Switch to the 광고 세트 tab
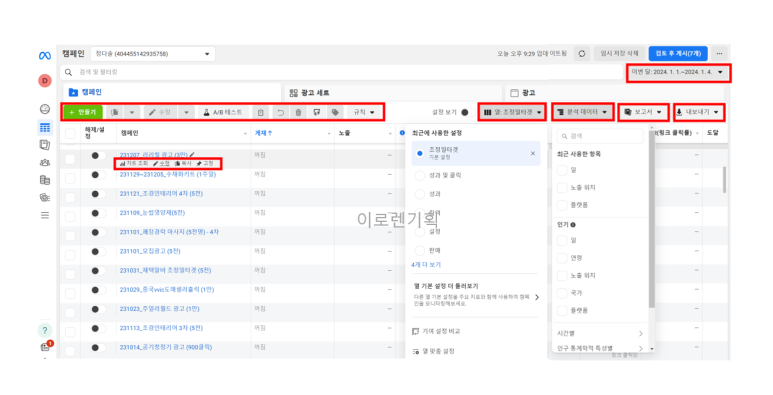This screenshot has height=395, width=773. point(393,92)
